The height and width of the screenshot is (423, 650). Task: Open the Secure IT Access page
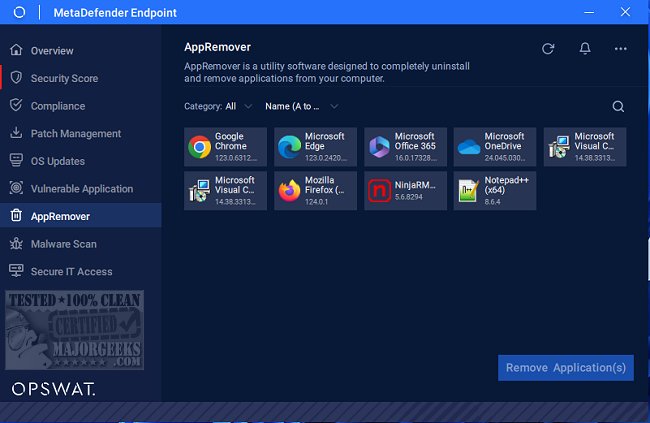click(x=72, y=271)
